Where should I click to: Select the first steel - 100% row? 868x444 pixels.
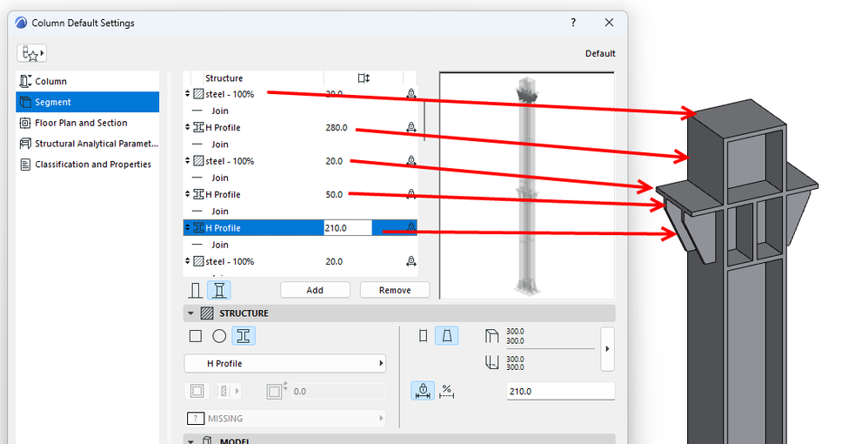(x=300, y=94)
